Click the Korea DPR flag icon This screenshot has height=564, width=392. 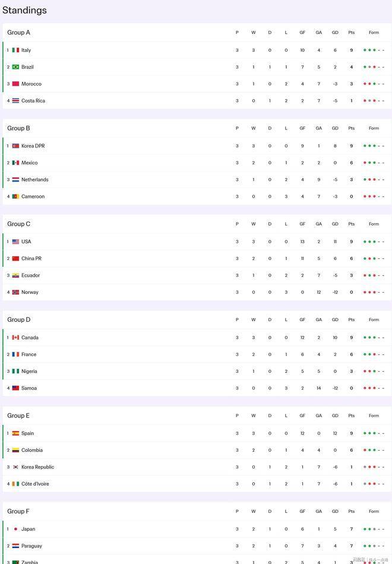tap(15, 146)
